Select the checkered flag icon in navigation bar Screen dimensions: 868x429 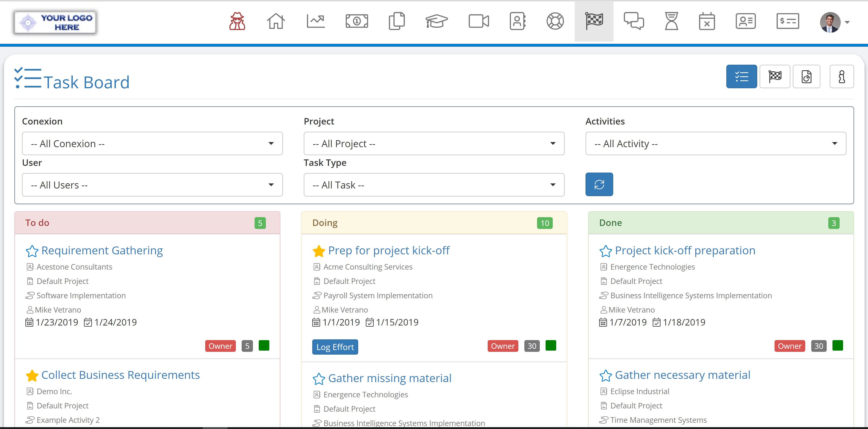click(594, 21)
